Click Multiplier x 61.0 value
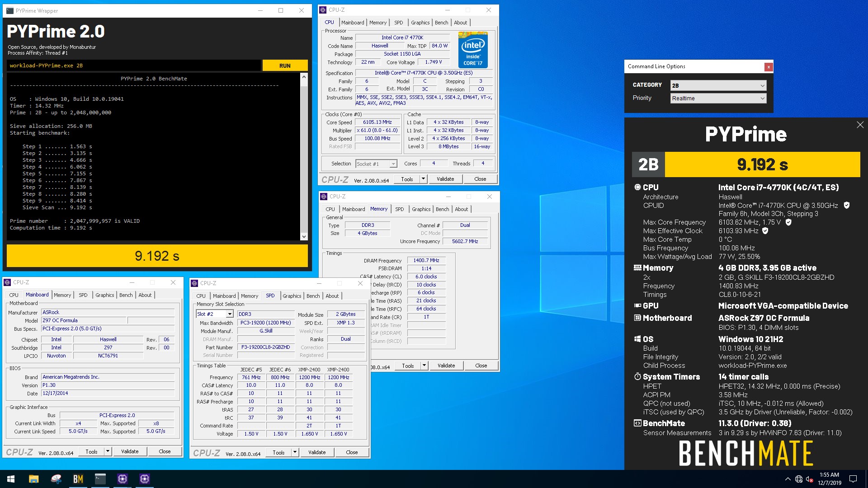The width and height of the screenshot is (868, 488). coord(377,130)
